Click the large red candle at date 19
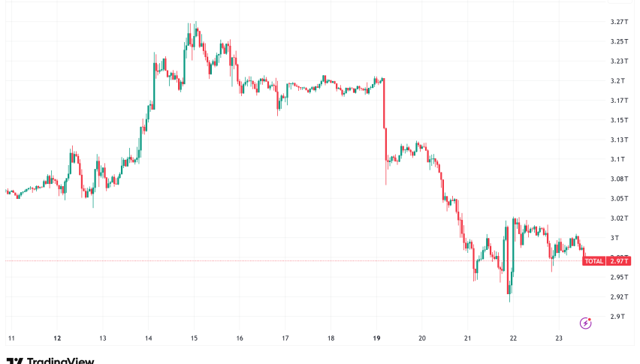This screenshot has height=364, width=640. coord(384,104)
